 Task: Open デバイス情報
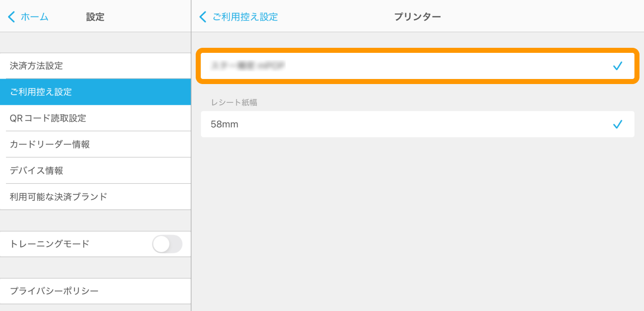tap(96, 171)
